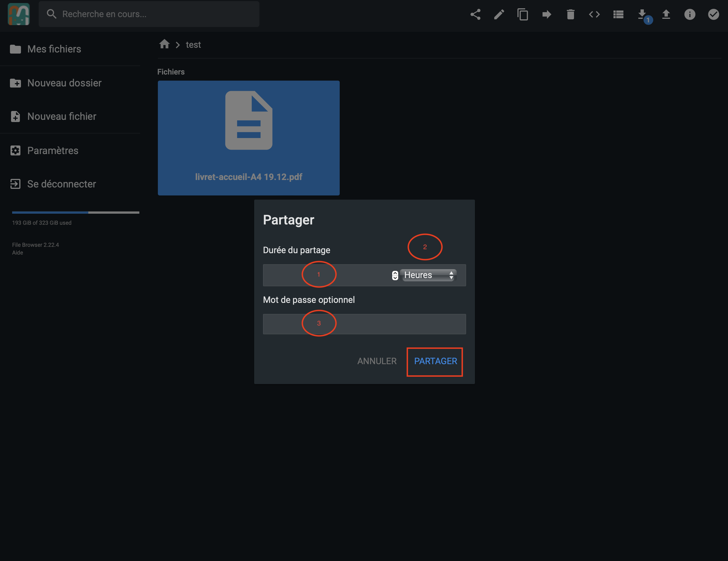Open Paramètres from the sidebar
Image resolution: width=728 pixels, height=561 pixels.
tap(53, 150)
